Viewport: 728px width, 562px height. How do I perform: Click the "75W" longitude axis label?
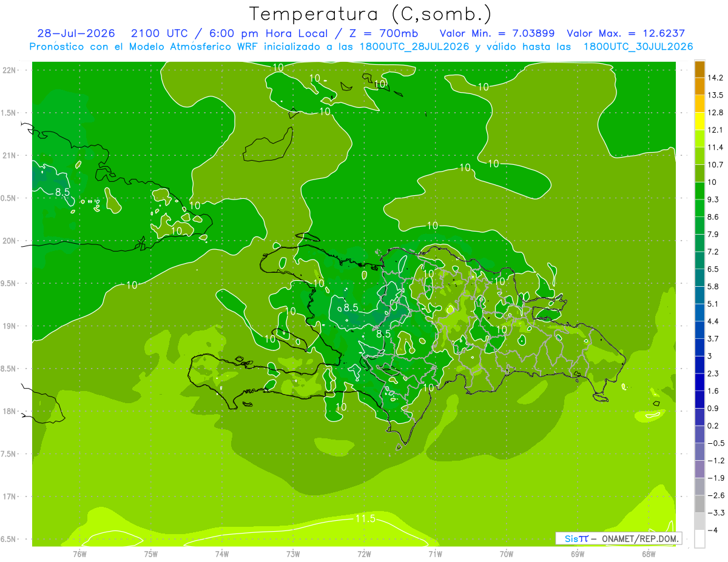pyautogui.click(x=151, y=554)
